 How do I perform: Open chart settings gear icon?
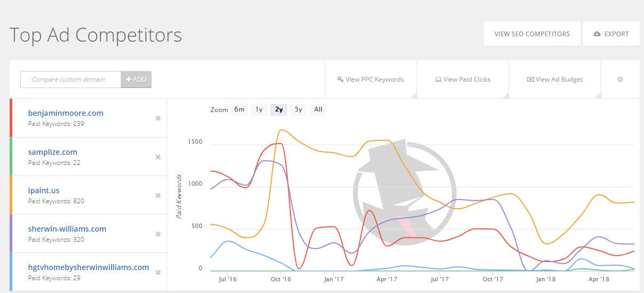[x=620, y=80]
